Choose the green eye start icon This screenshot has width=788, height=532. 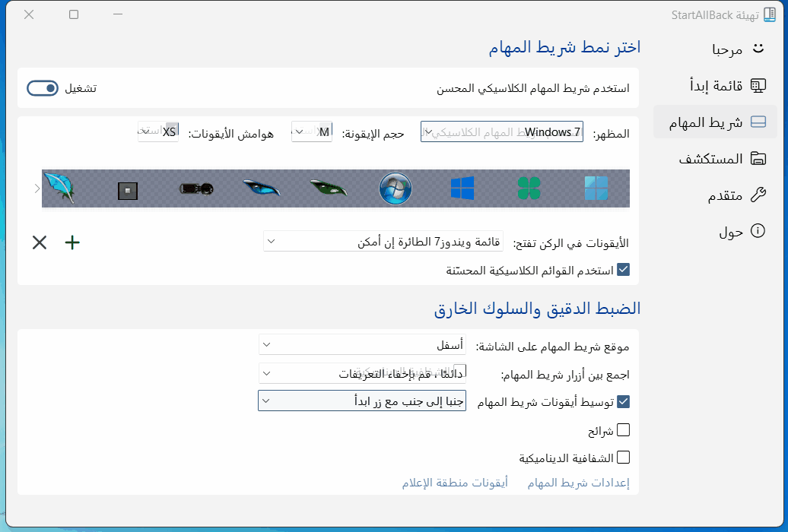329,188
